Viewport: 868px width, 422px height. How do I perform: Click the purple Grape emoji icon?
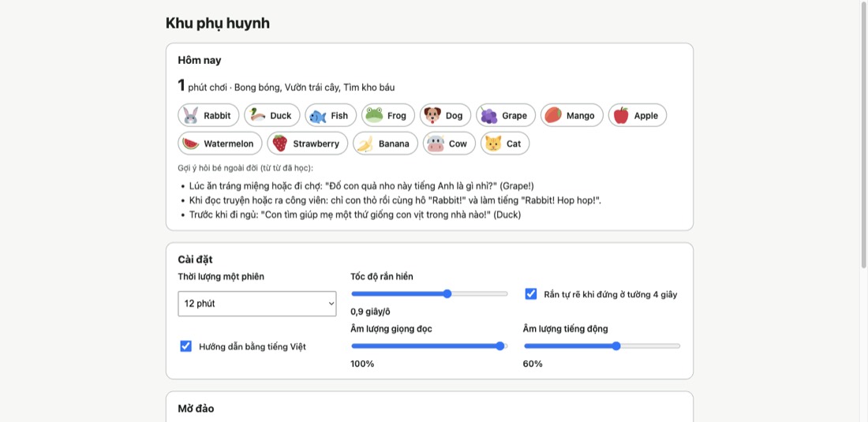coord(488,116)
